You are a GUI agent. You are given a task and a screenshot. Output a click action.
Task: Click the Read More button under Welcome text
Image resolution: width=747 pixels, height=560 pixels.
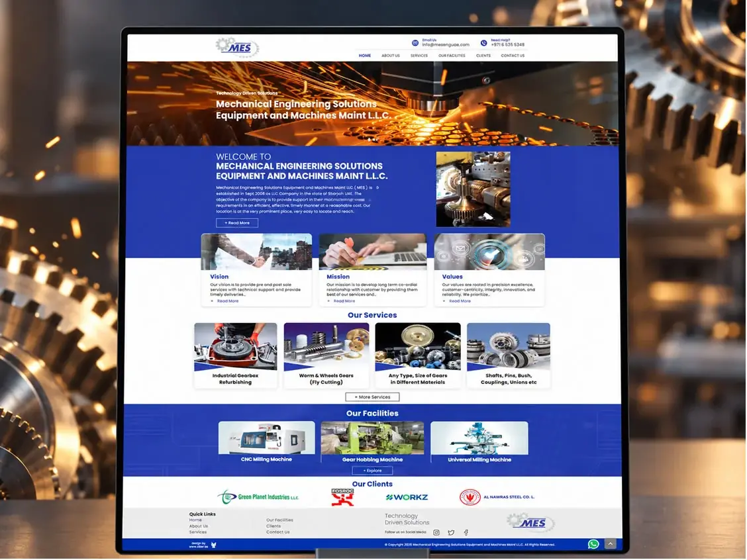pyautogui.click(x=237, y=223)
